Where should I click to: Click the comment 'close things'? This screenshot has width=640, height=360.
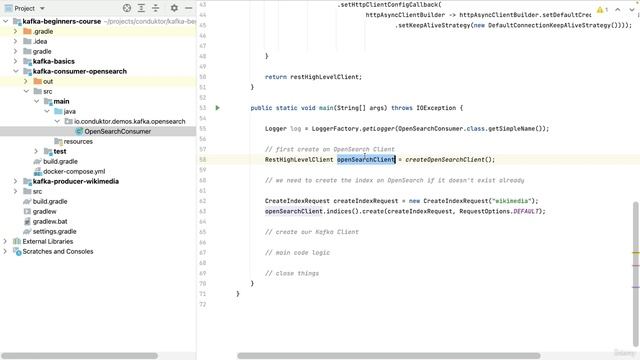click(x=292, y=273)
